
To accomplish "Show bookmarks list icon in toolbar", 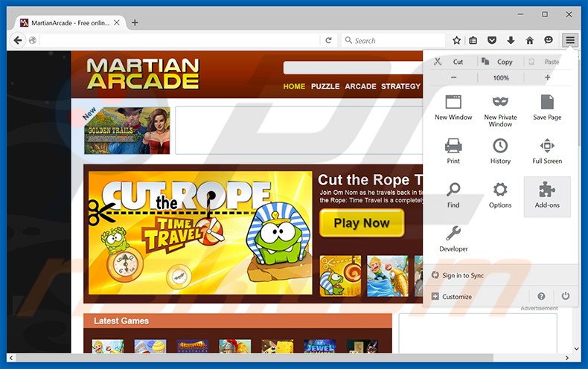I will pyautogui.click(x=473, y=40).
